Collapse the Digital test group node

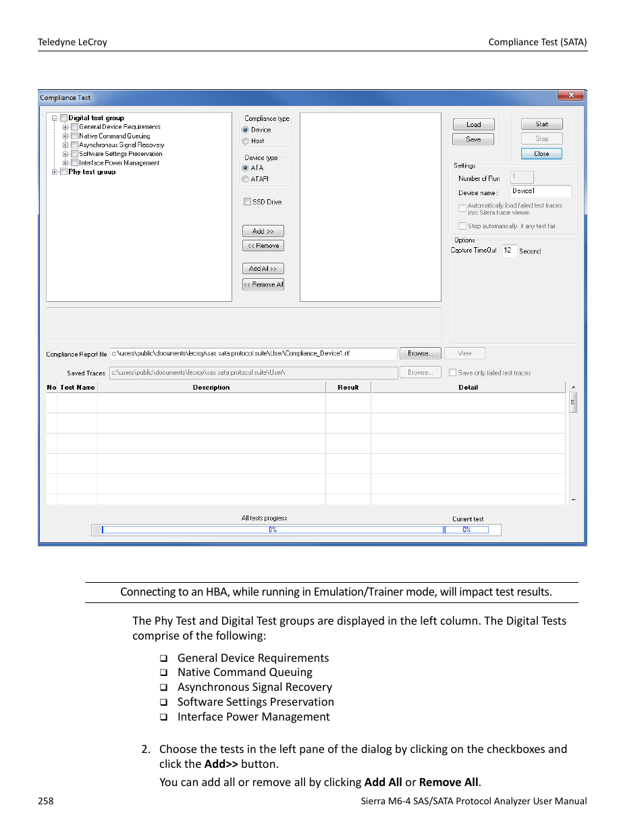[55, 118]
